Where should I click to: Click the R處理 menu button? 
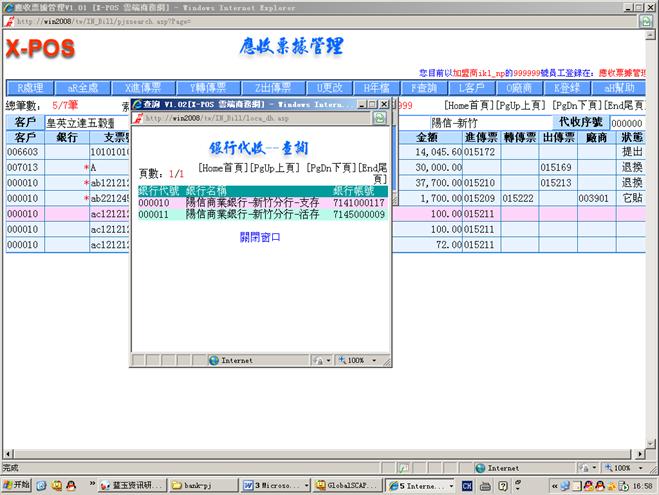28,88
